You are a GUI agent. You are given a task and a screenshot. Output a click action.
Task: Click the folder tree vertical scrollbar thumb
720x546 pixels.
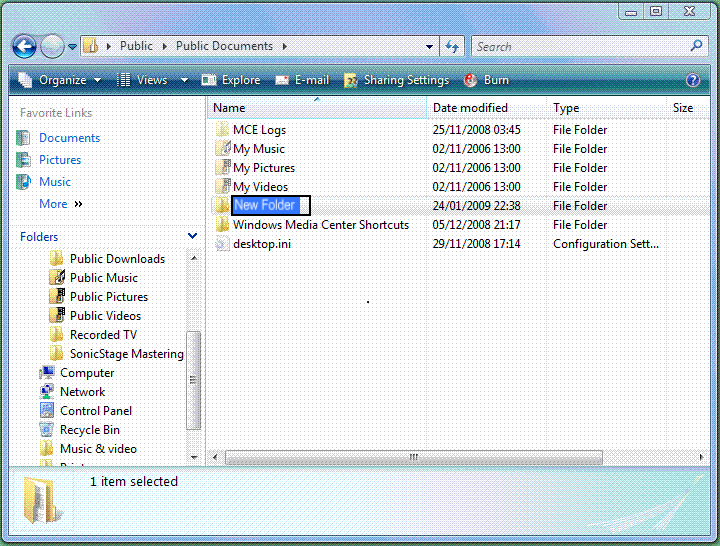tap(193, 380)
